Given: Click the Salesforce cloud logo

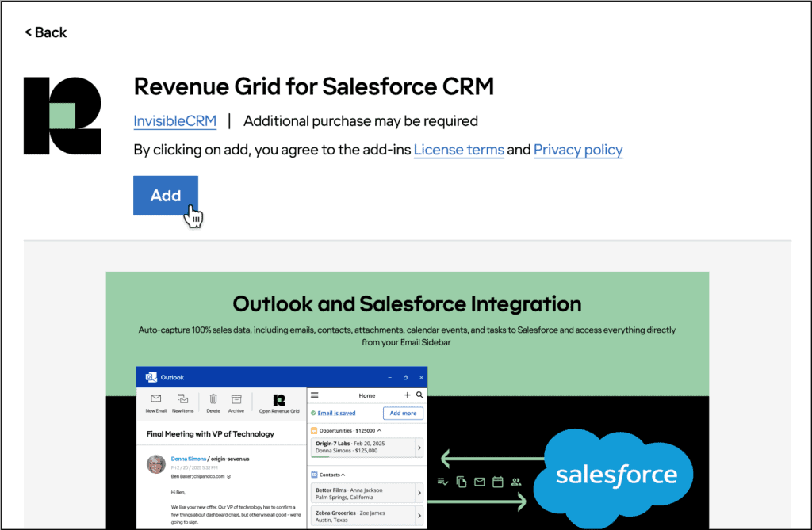Looking at the screenshot, I should click(615, 474).
